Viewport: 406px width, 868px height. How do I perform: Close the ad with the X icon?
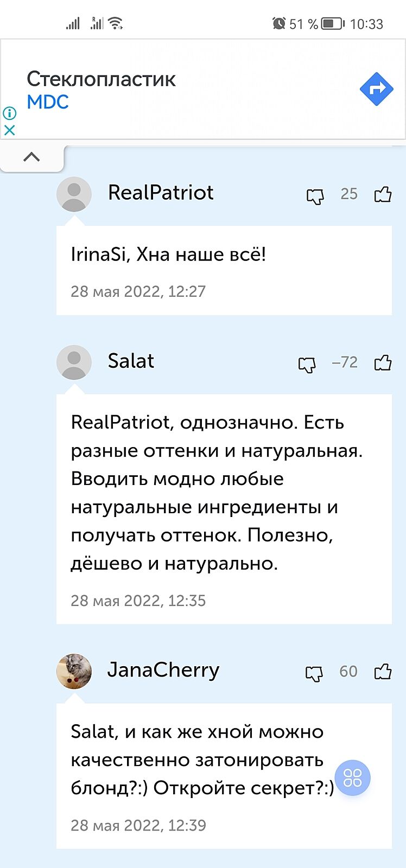pos(10,130)
